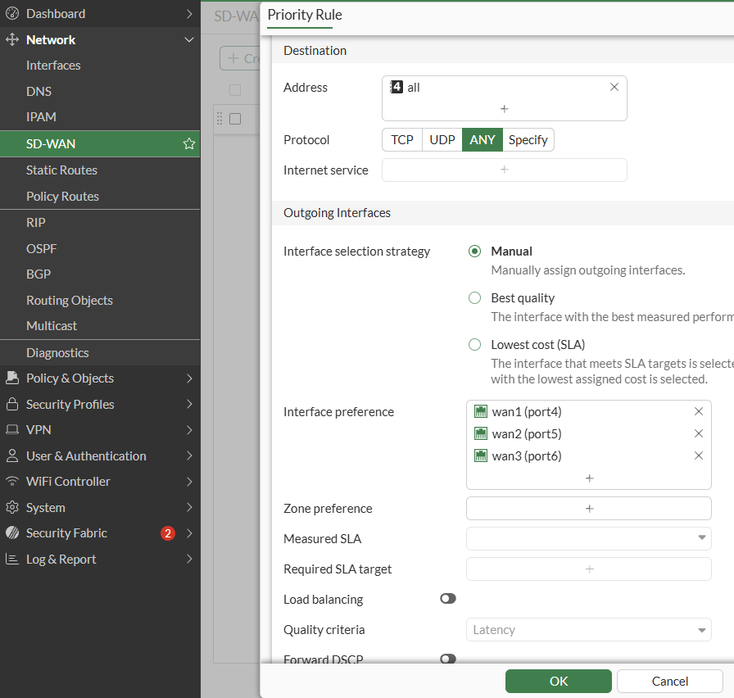Open the Measured SLA dropdown
The image size is (734, 698).
coord(589,539)
